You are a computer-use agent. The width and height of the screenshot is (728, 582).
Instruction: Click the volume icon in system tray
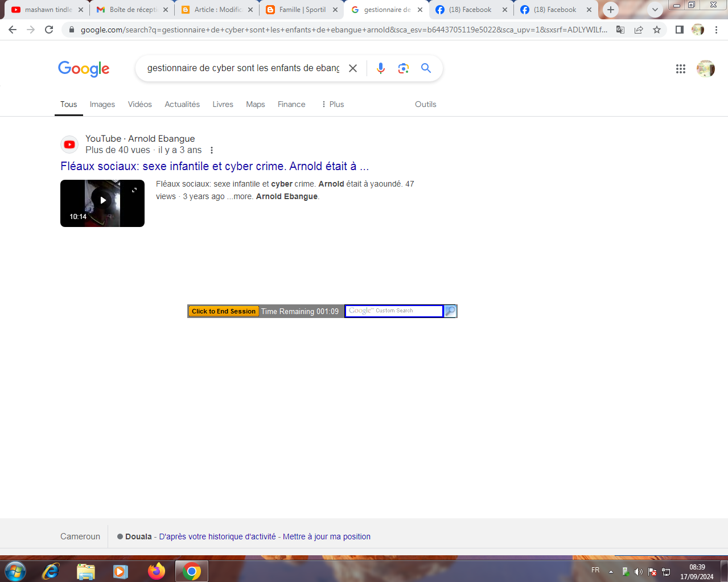[x=639, y=572]
